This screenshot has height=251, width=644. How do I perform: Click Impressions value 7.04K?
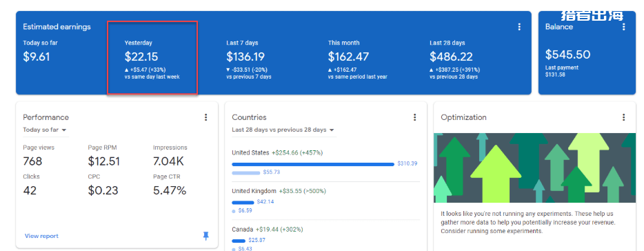[168, 161]
